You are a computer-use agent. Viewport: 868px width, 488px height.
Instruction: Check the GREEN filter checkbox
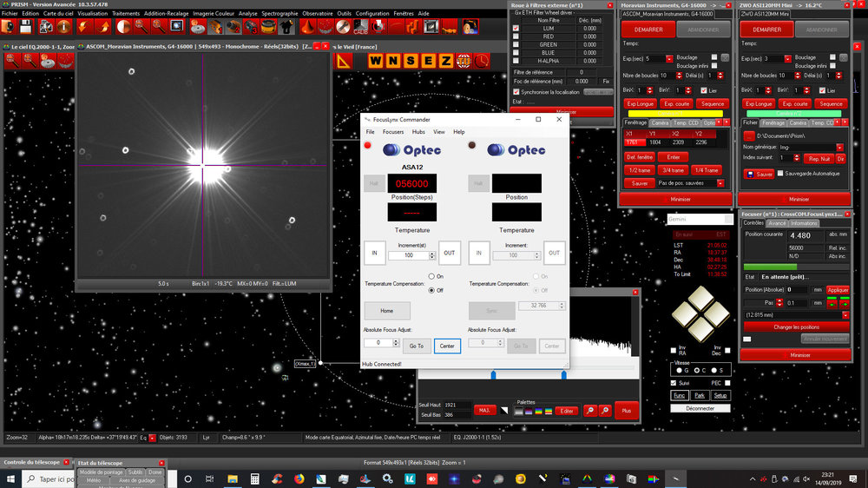[516, 45]
